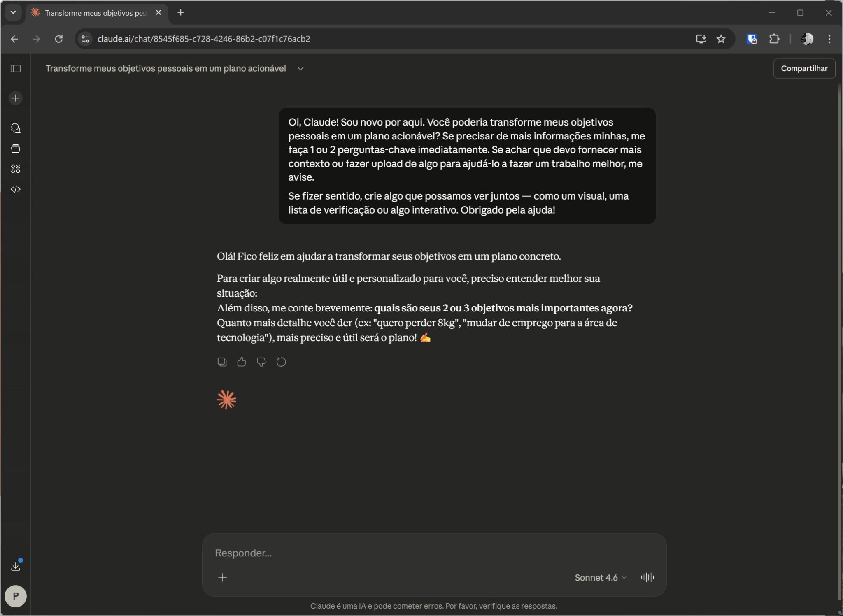Start a new chat with plus icon
843x616 pixels.
pos(16,98)
